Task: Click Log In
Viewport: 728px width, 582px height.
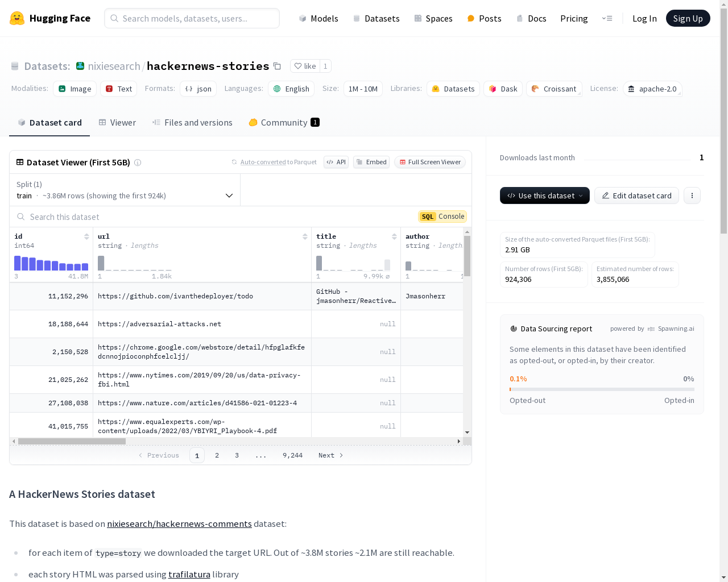Action: click(x=644, y=18)
